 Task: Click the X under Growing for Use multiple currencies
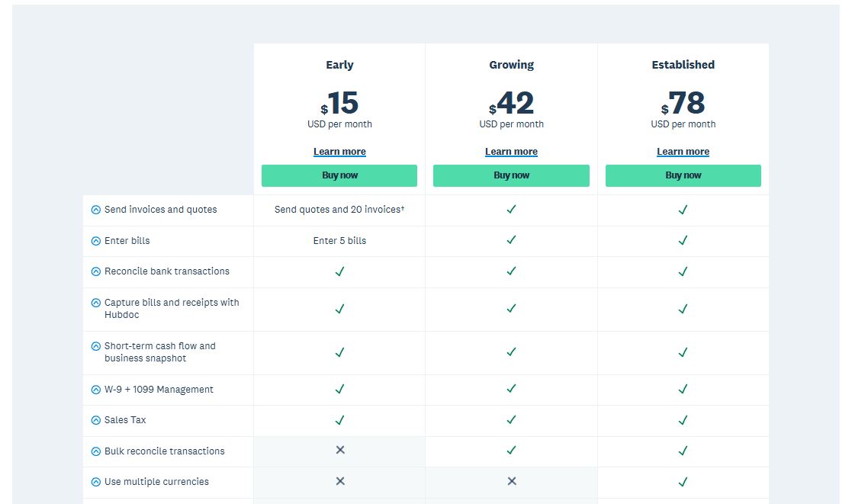coord(511,481)
